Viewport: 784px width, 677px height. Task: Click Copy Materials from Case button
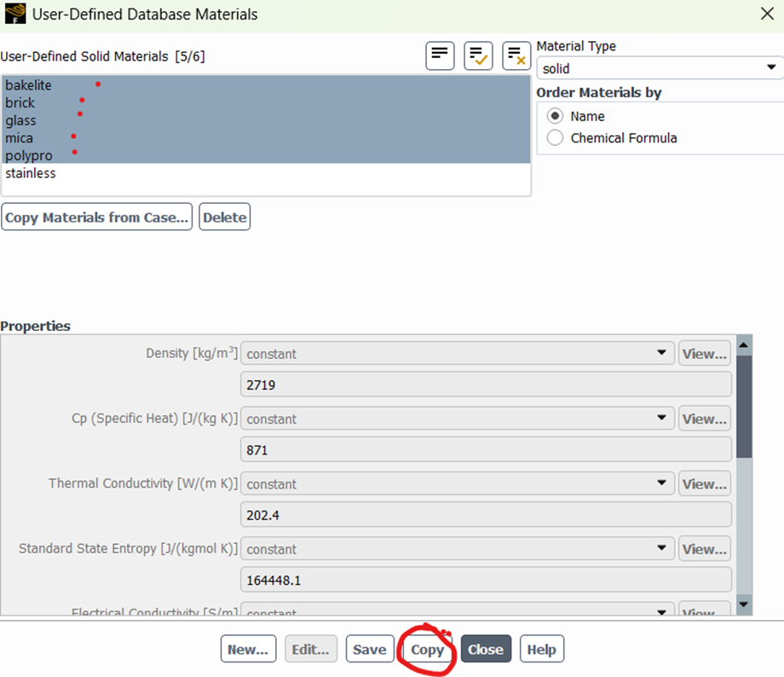[96, 217]
